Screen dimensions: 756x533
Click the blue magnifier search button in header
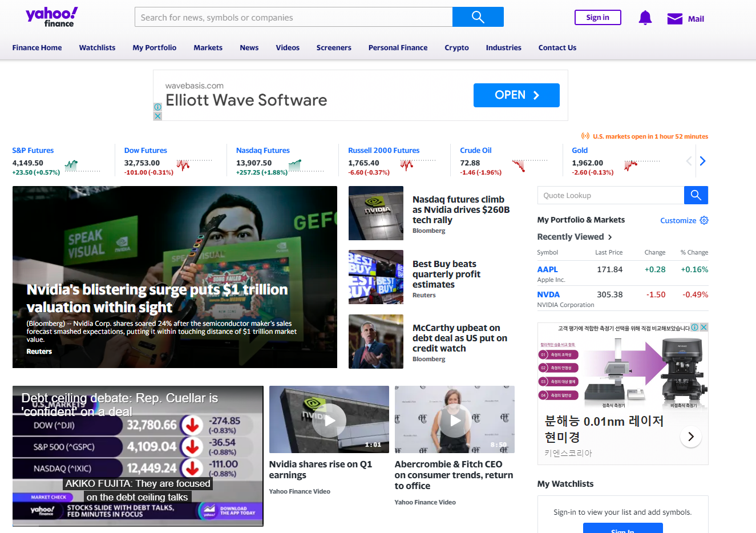pyautogui.click(x=478, y=17)
